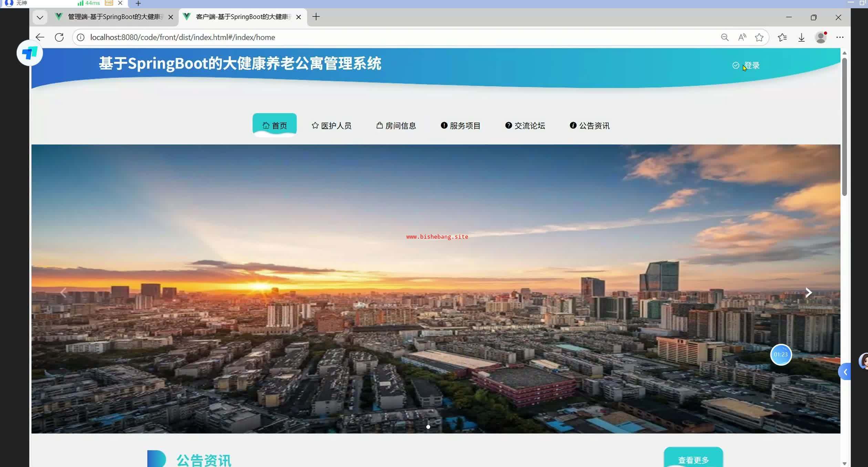View site information icon
Image resolution: width=868 pixels, height=467 pixels.
coord(81,37)
